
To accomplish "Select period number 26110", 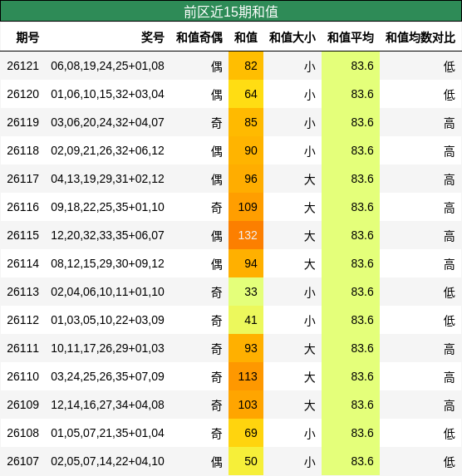I will (x=23, y=376).
